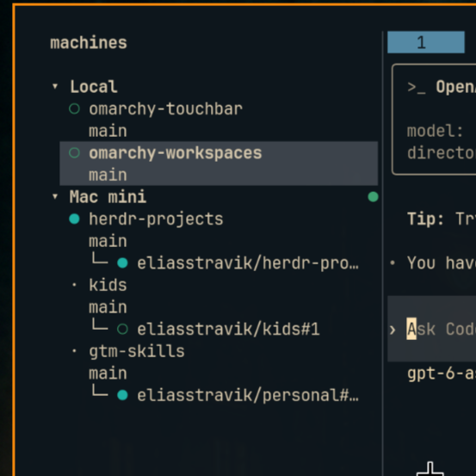Click the Ask Codex prompt input
Image resolution: width=476 pixels, height=476 pixels.
[432, 329]
